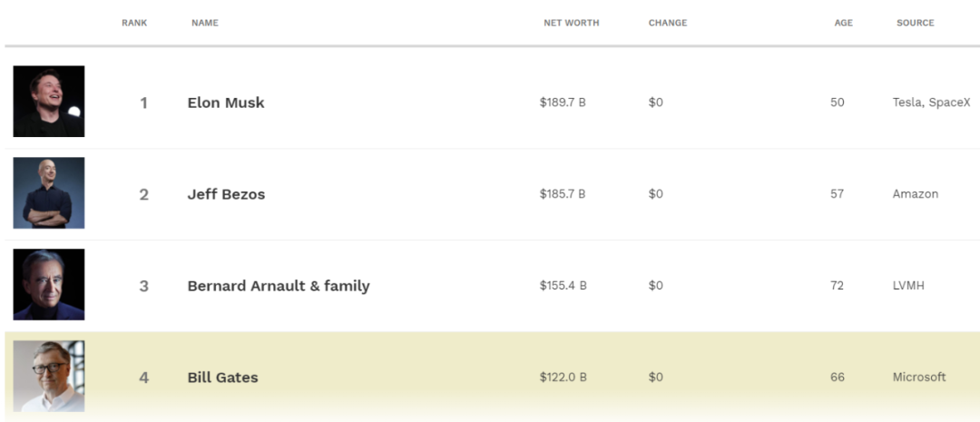
Task: Open Jeff Bezos name link
Action: [x=226, y=194]
